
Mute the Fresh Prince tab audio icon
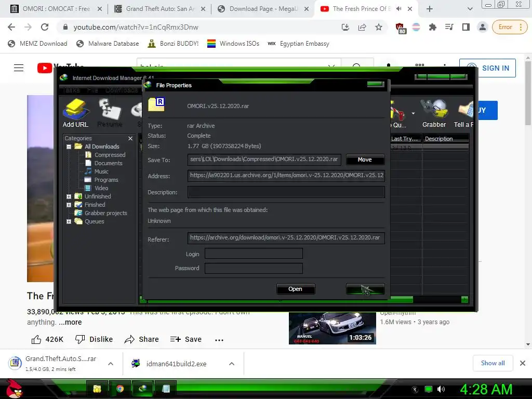399,9
